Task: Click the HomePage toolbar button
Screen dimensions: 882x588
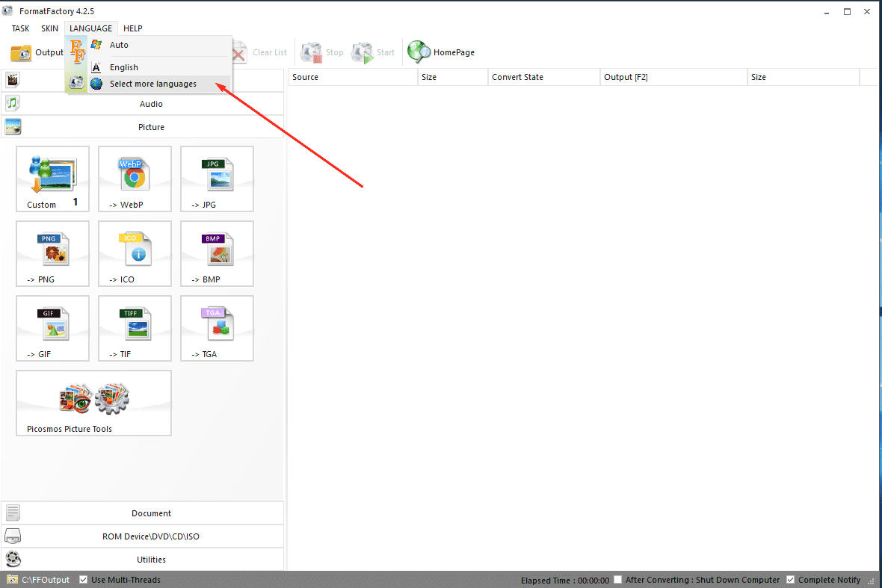Action: pos(442,52)
